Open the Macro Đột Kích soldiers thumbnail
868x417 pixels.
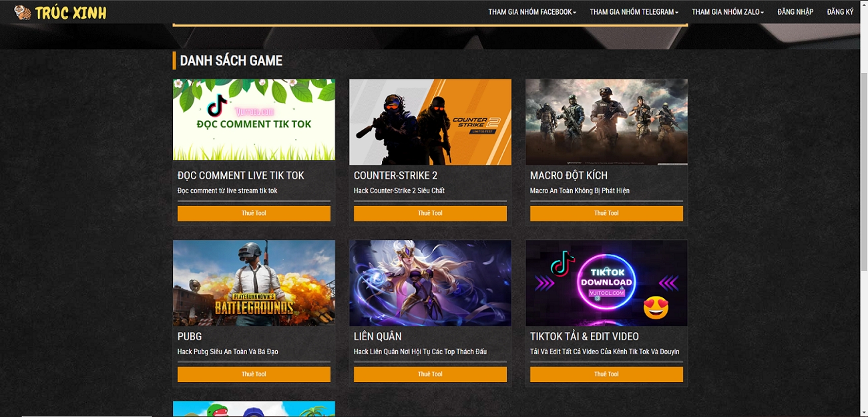point(606,122)
